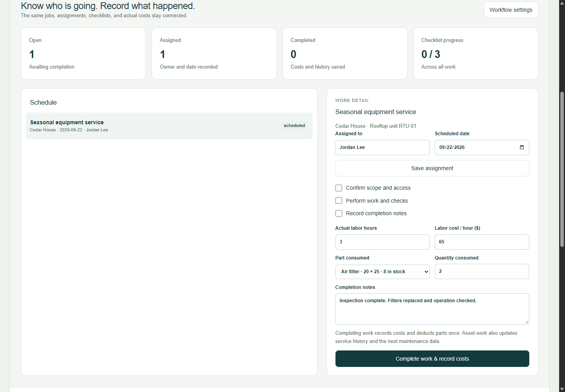Click the page vertical scrollbar thumb
The image size is (565, 392).
(562, 169)
